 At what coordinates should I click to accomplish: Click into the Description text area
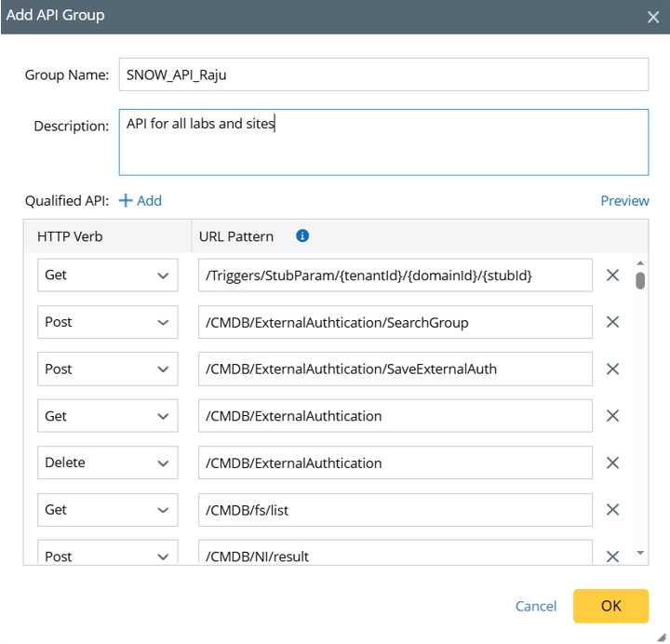pyautogui.click(x=382, y=142)
